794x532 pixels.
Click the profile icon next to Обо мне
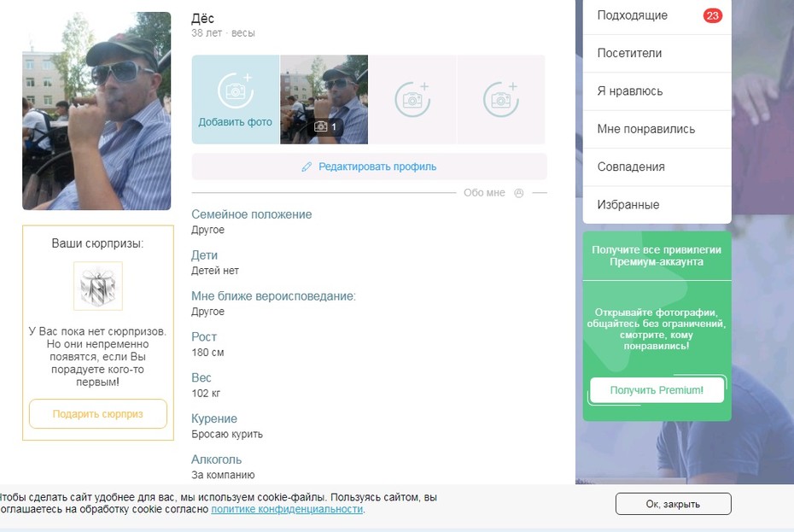[518, 193]
